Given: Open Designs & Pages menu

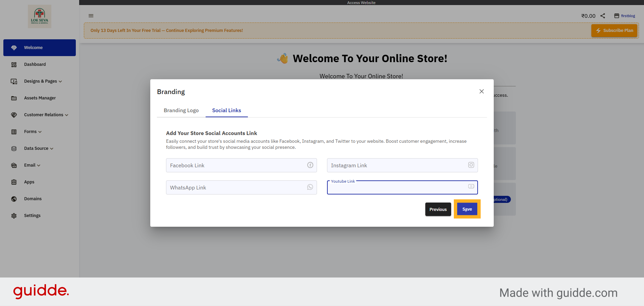Looking at the screenshot, I should pyautogui.click(x=40, y=81).
